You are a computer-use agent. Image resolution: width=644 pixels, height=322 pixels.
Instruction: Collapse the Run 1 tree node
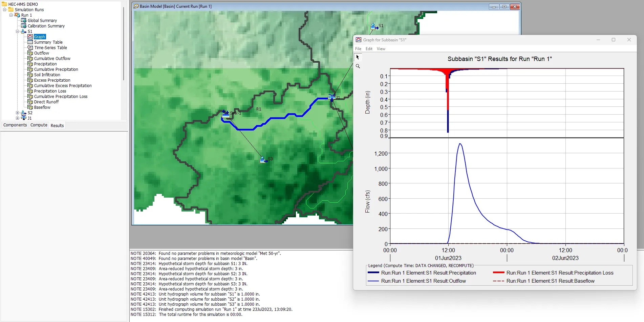pos(11,15)
